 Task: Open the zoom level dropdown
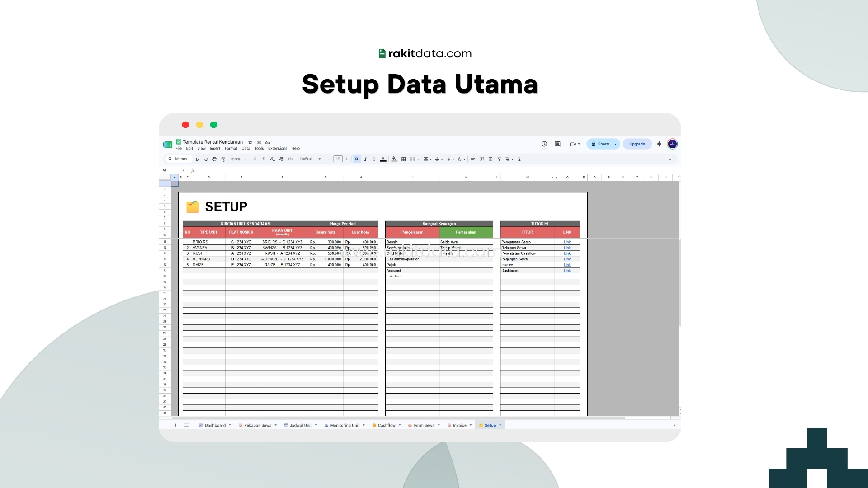pyautogui.click(x=238, y=159)
